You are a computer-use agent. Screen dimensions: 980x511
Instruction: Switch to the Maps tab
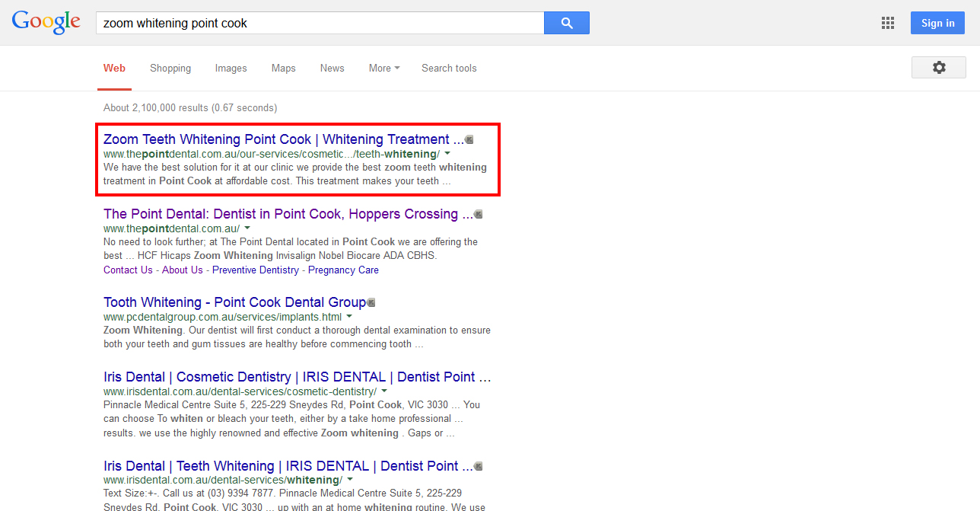click(283, 68)
